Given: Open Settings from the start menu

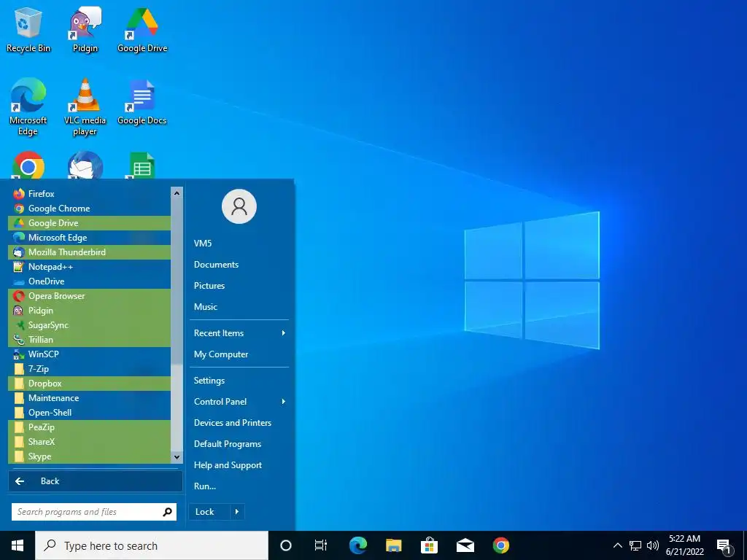Looking at the screenshot, I should tap(239, 381).
